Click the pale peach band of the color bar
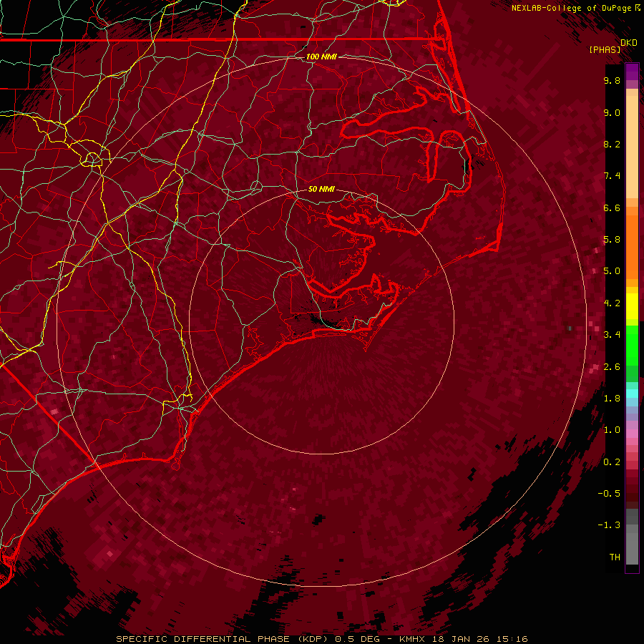Image resolution: width=644 pixels, height=644 pixels. [x=632, y=147]
